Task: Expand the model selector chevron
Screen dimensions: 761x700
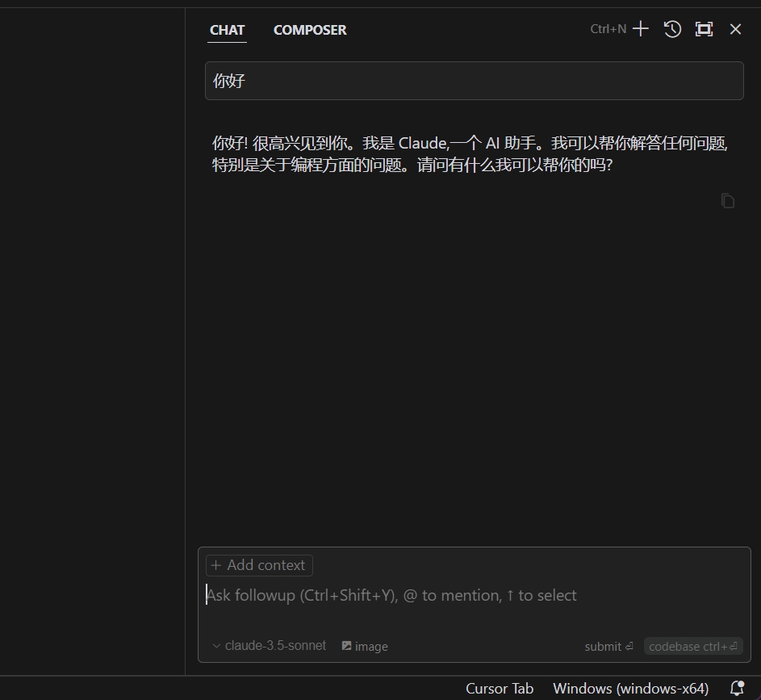Action: pos(215,646)
